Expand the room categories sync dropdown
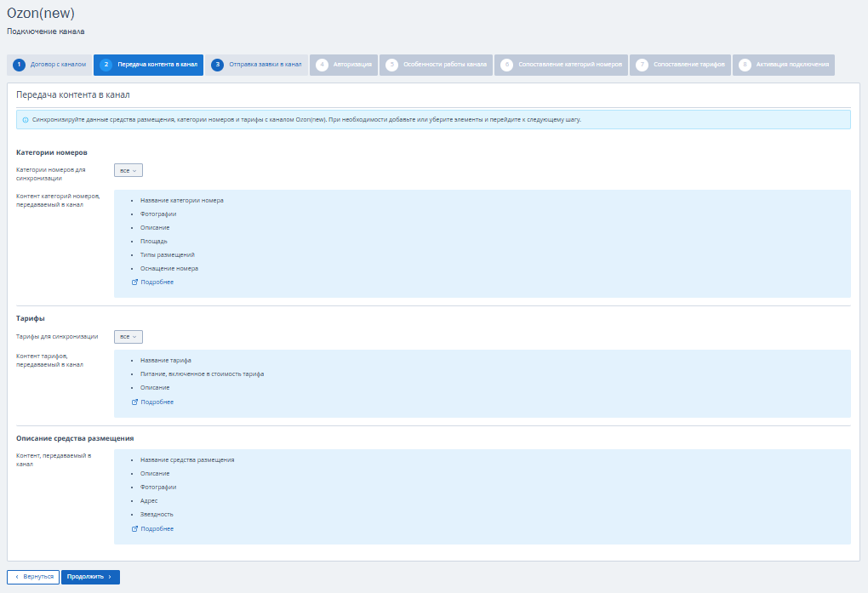The height and width of the screenshot is (593, 868). [128, 170]
